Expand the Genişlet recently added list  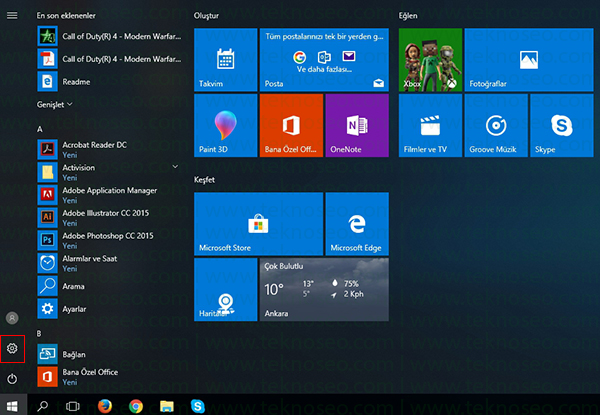coord(54,104)
